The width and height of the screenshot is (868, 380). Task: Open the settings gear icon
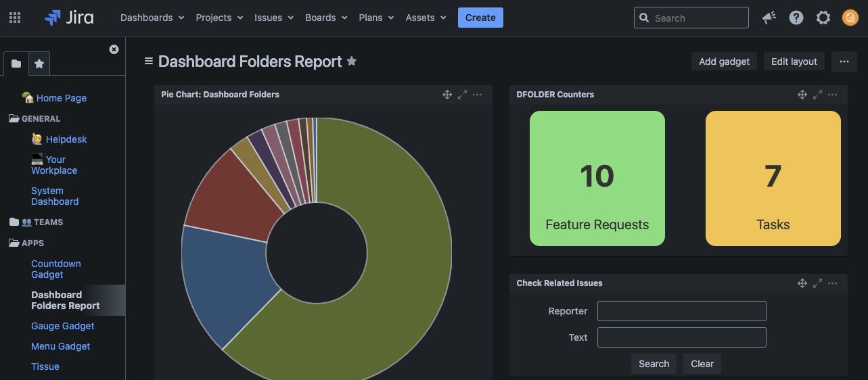823,18
